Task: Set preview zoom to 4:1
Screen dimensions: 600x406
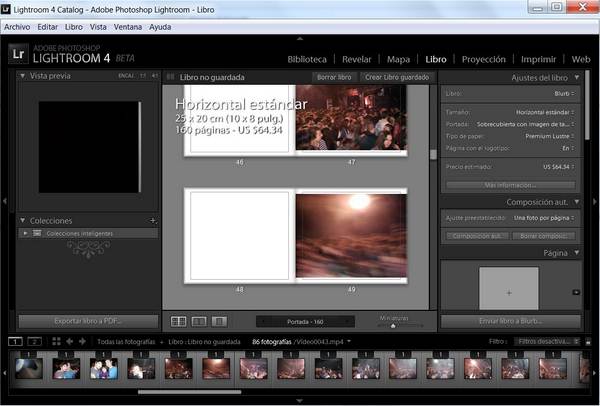Action: point(154,76)
